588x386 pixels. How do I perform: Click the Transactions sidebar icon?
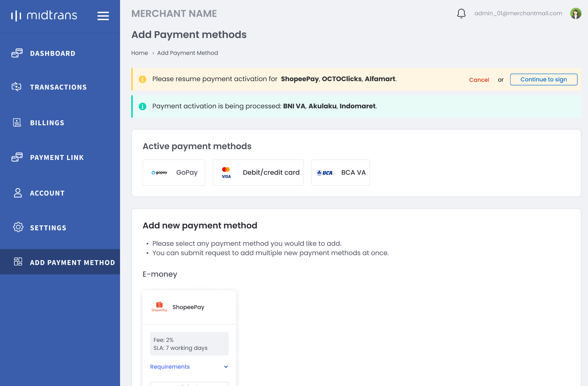(x=17, y=87)
